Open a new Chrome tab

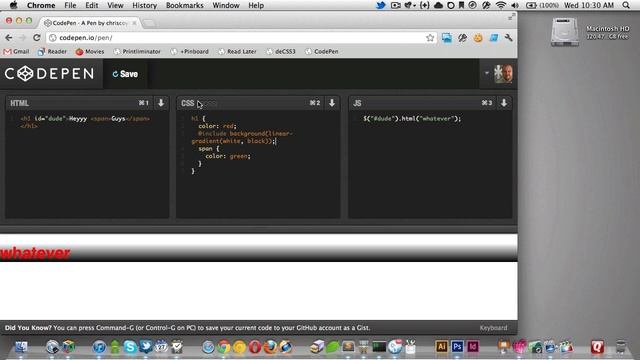coord(149,23)
